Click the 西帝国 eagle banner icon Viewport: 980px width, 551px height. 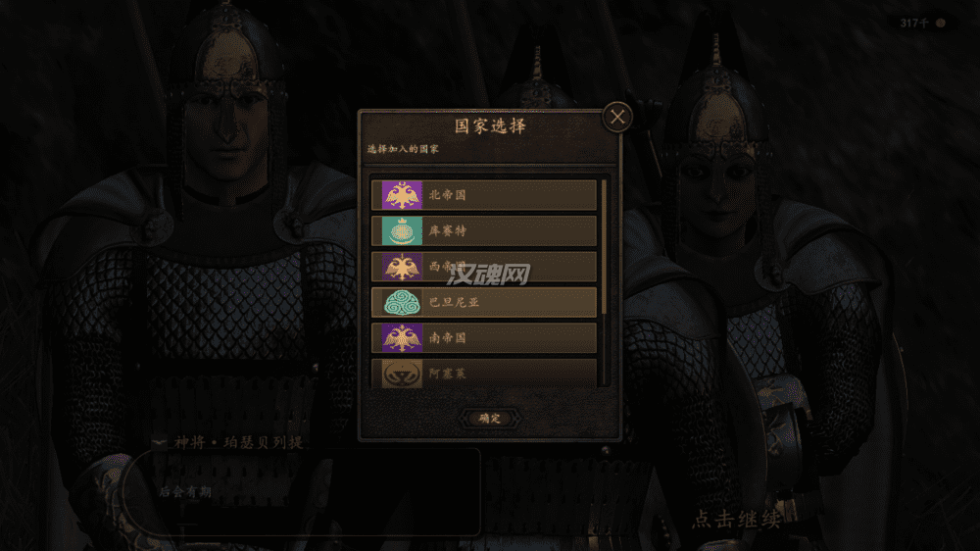[x=402, y=267]
